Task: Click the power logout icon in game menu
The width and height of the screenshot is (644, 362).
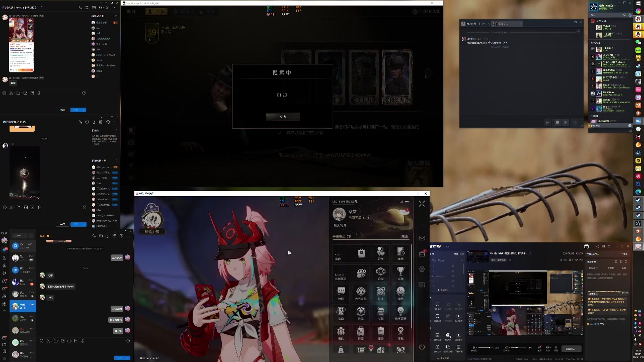Action: 422,346
